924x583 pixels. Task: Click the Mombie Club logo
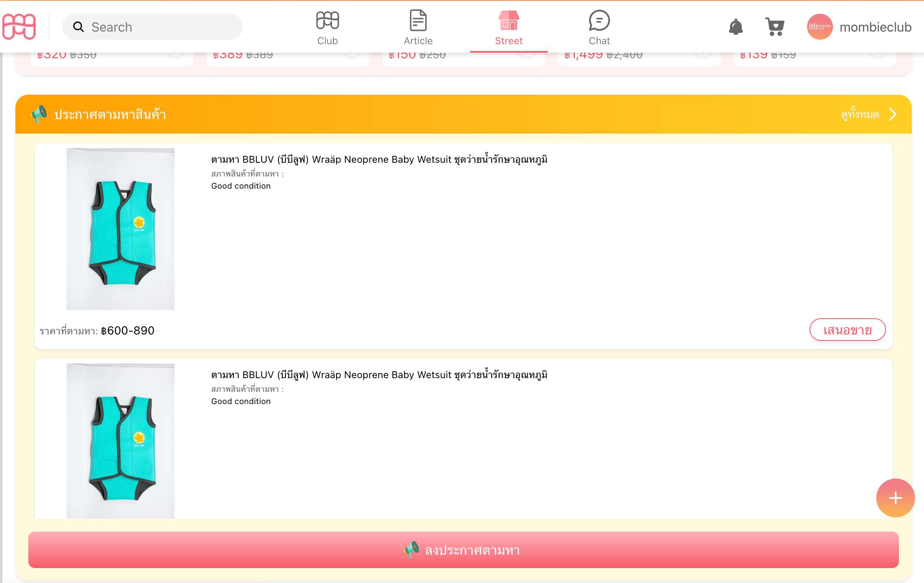[x=19, y=27]
